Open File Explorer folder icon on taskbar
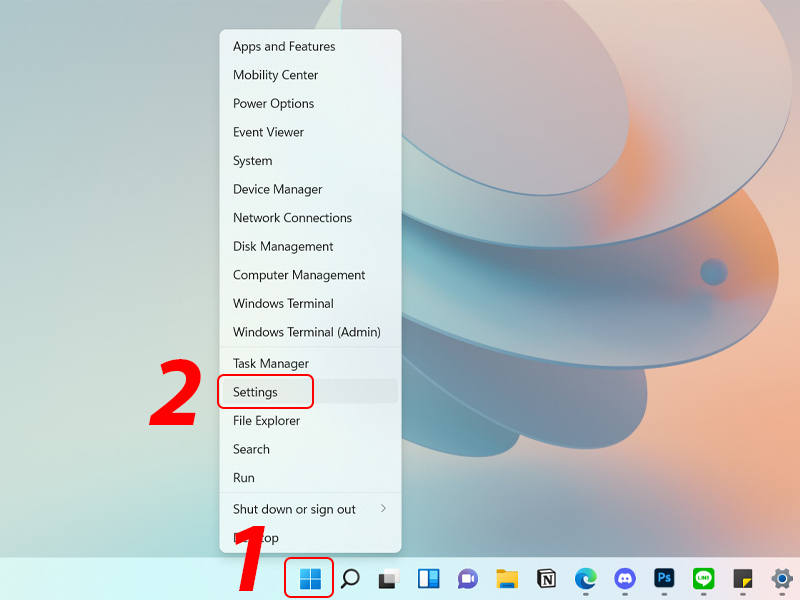 point(507,579)
